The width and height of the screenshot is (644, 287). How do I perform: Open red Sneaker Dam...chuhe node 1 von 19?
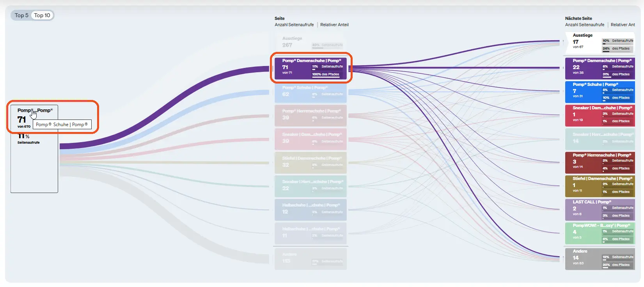[600, 115]
